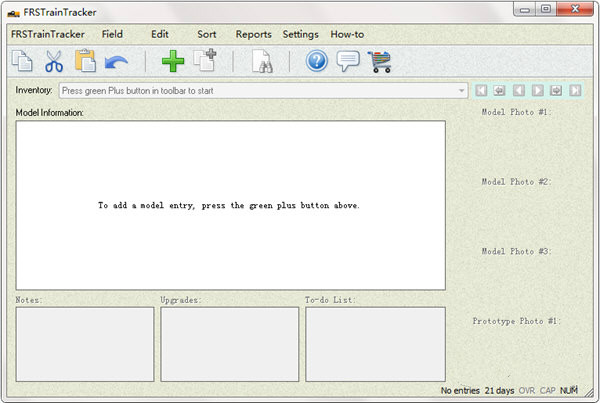Go to the first inventory record

[481, 91]
